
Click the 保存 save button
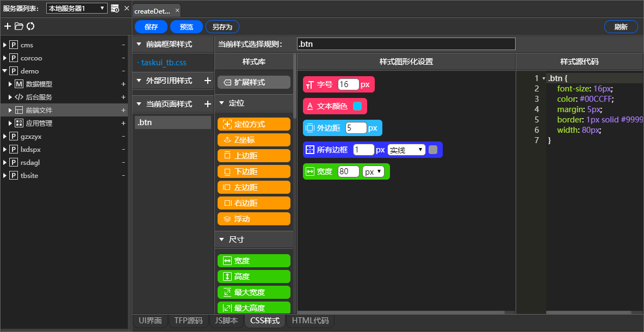pyautogui.click(x=151, y=26)
